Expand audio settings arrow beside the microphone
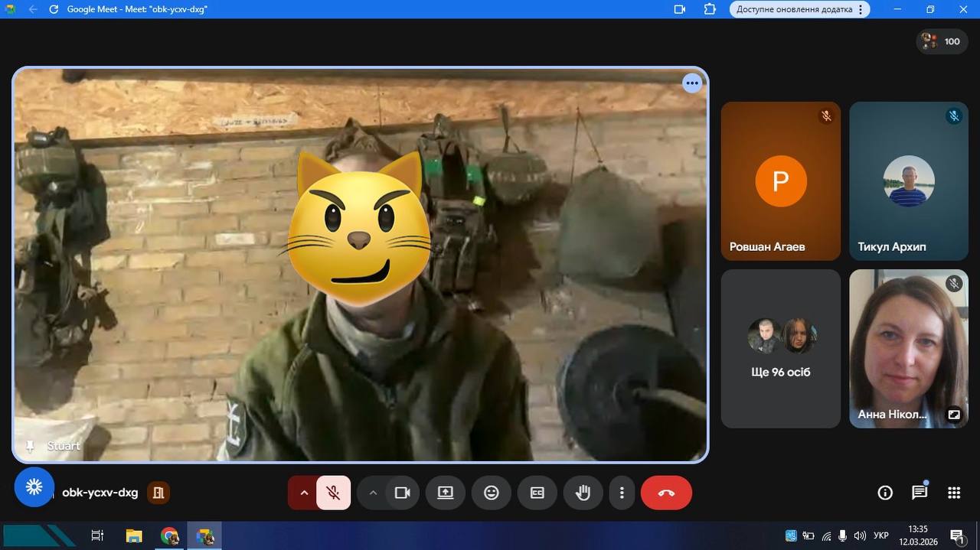This screenshot has height=550, width=980. coord(304,493)
